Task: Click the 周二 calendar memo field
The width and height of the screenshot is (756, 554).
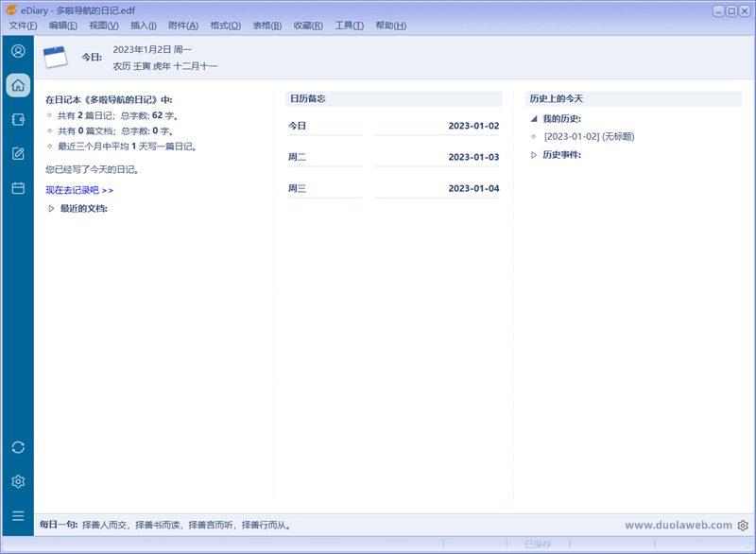Action: 324,157
